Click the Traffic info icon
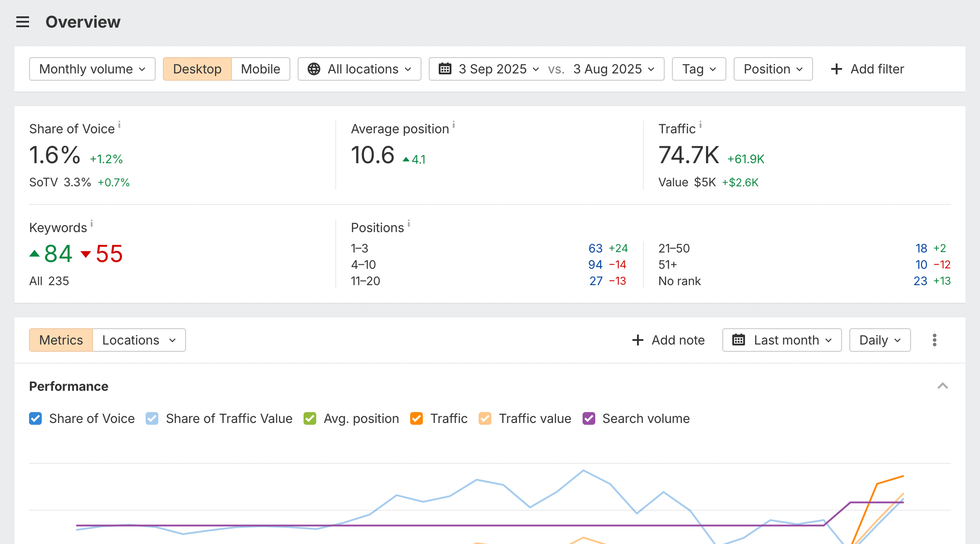The image size is (980, 544). (x=701, y=124)
